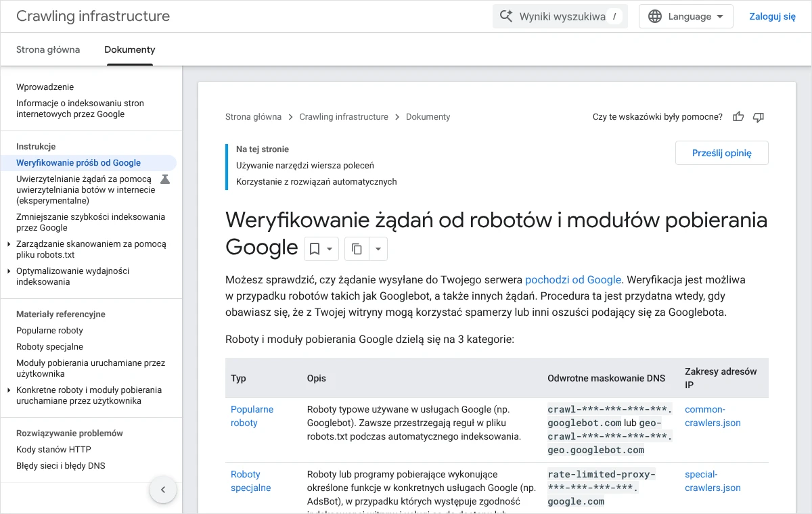Expand Zarządzanie skanowaniem za pomocą pliku robots.txt
The image size is (812, 514).
click(x=9, y=244)
